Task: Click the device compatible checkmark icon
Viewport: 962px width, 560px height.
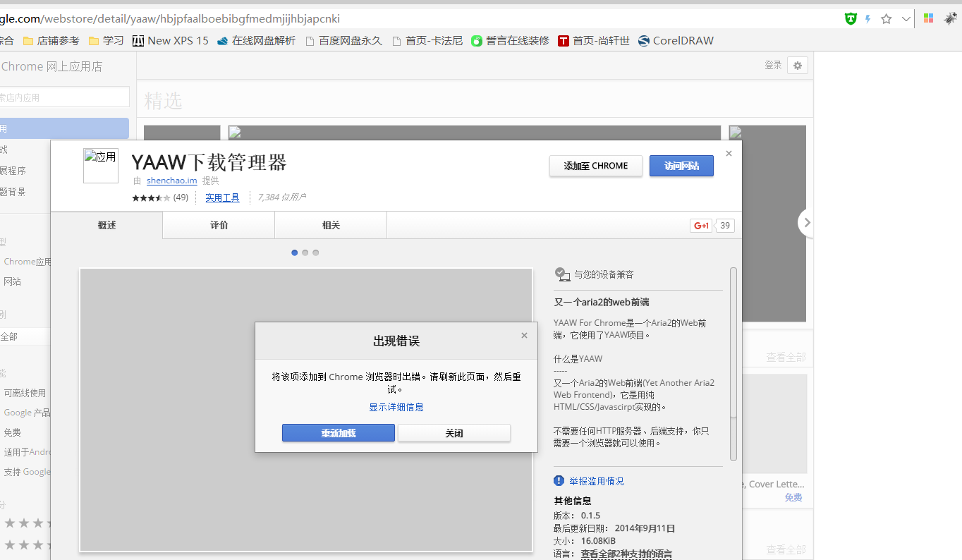Action: pos(562,274)
